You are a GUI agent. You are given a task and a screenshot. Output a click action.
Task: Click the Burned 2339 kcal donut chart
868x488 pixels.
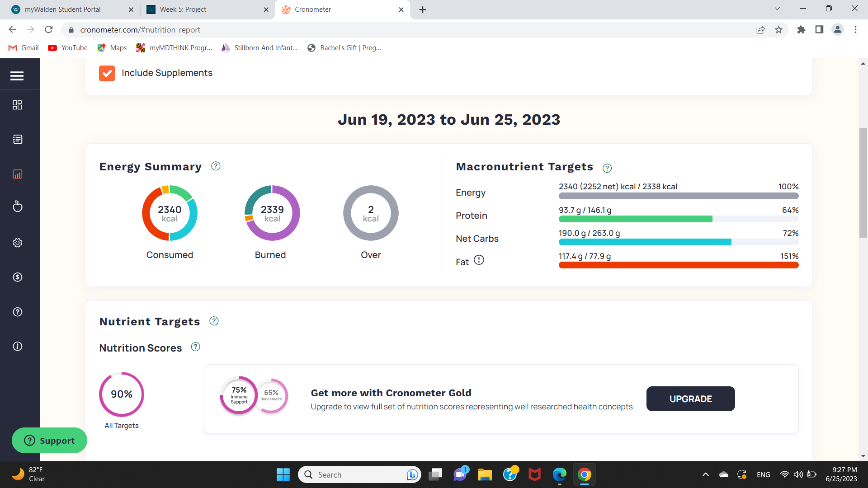tap(272, 213)
